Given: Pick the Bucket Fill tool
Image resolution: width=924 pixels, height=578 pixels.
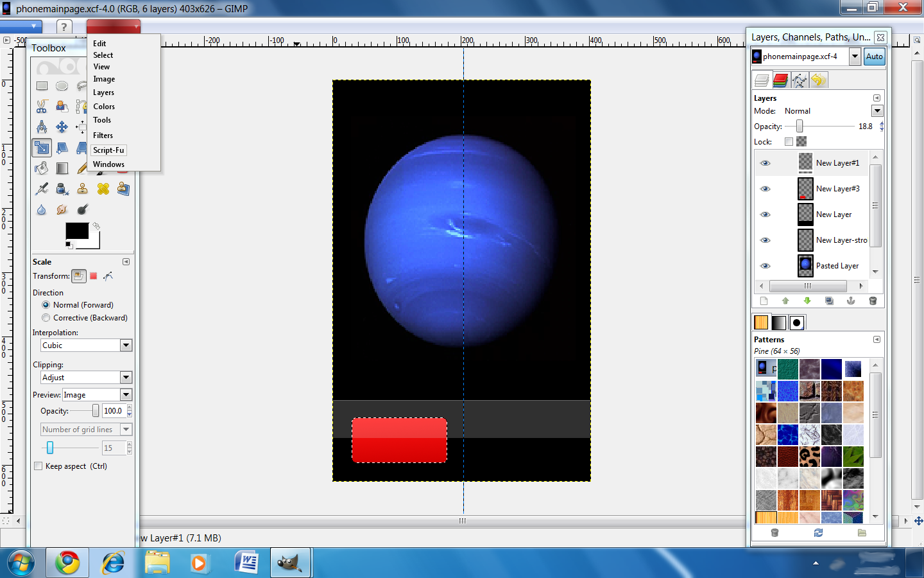Looking at the screenshot, I should [42, 168].
